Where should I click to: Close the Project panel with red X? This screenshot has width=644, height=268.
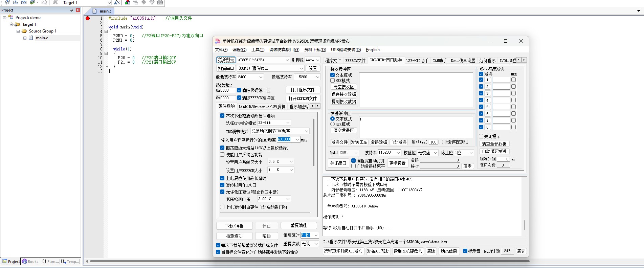[x=77, y=10]
